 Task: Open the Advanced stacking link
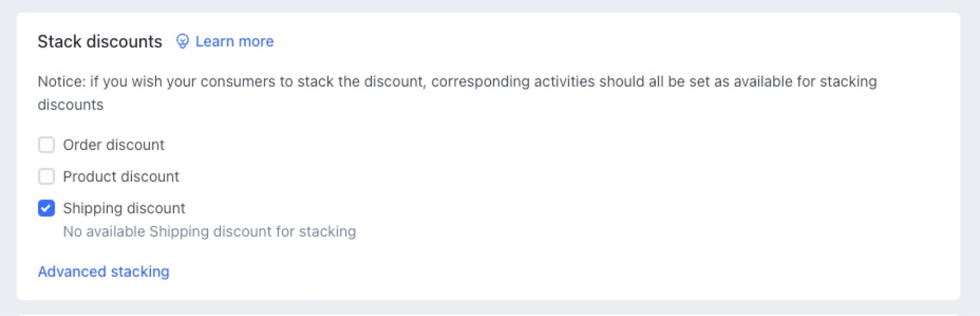[103, 272]
